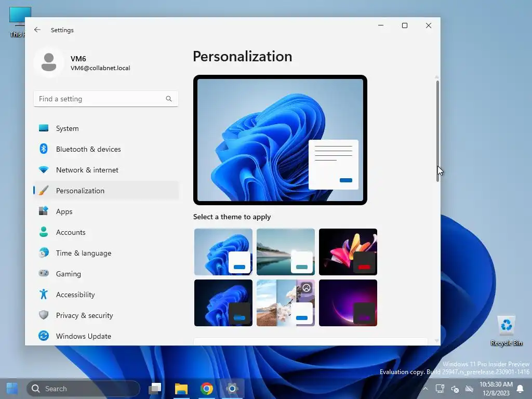
Task: Click the crossed-out cloud tray icon
Action: 469,389
